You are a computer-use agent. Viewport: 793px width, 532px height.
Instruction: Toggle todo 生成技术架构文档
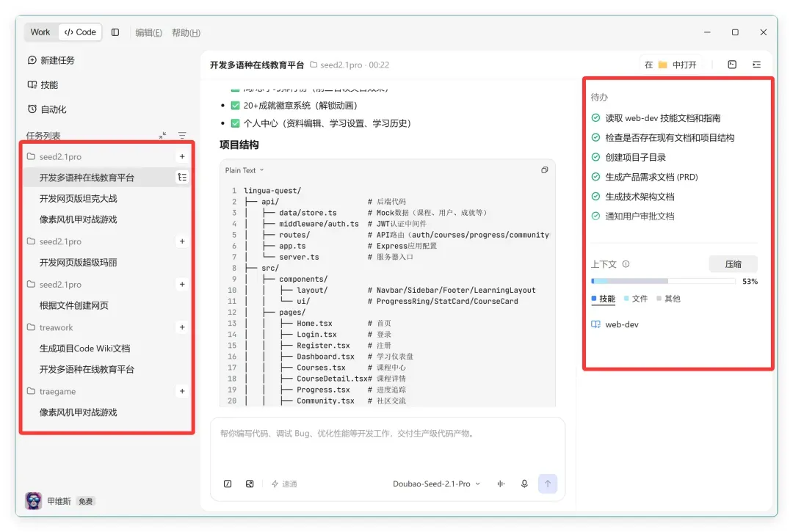[595, 197]
